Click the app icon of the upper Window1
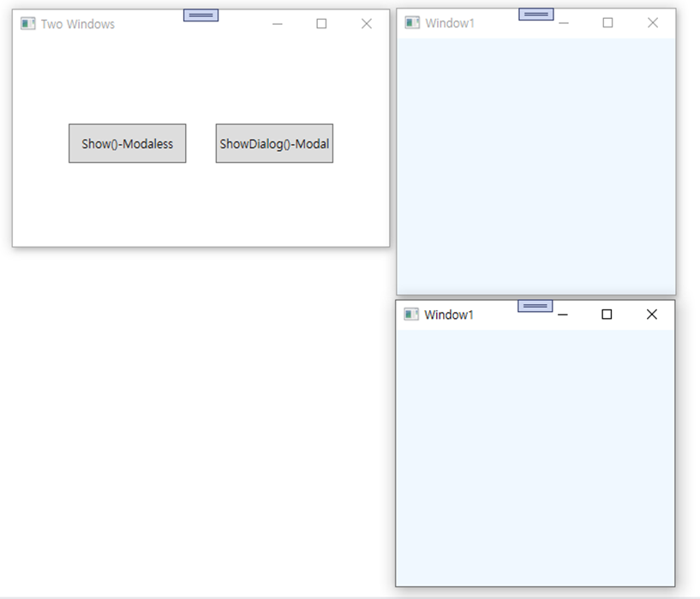 coord(412,22)
